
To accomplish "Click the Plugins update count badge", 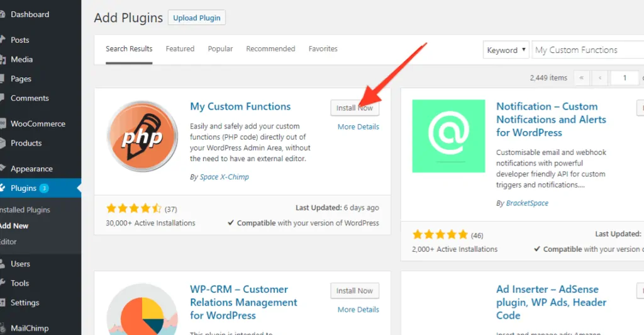I will coord(44,188).
